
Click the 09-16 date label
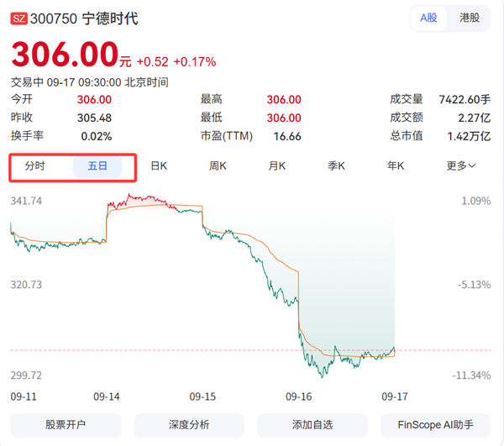click(x=298, y=396)
